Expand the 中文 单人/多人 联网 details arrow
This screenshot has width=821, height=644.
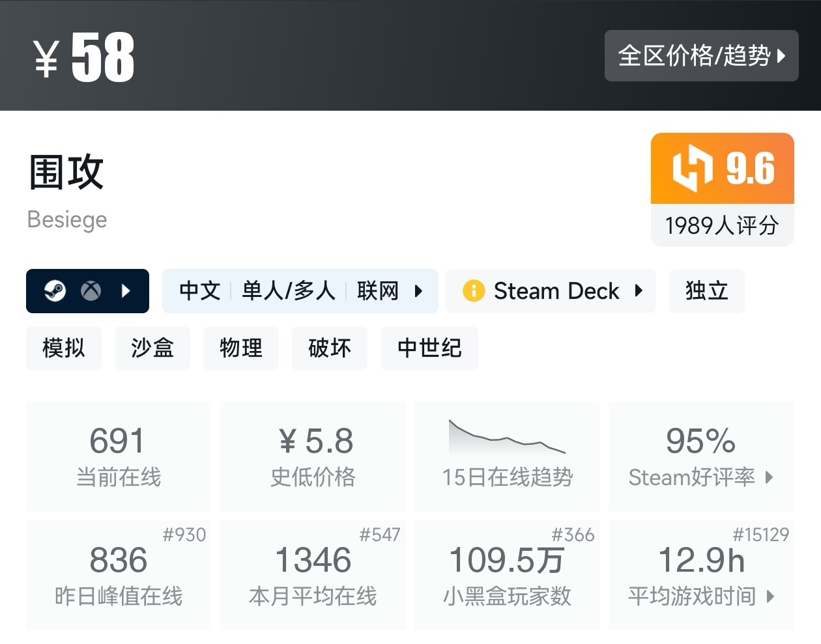(418, 290)
